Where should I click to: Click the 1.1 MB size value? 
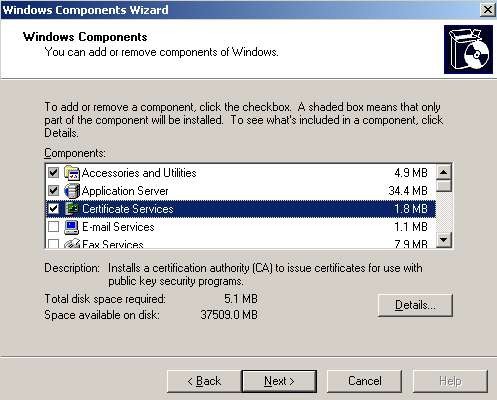click(x=411, y=227)
